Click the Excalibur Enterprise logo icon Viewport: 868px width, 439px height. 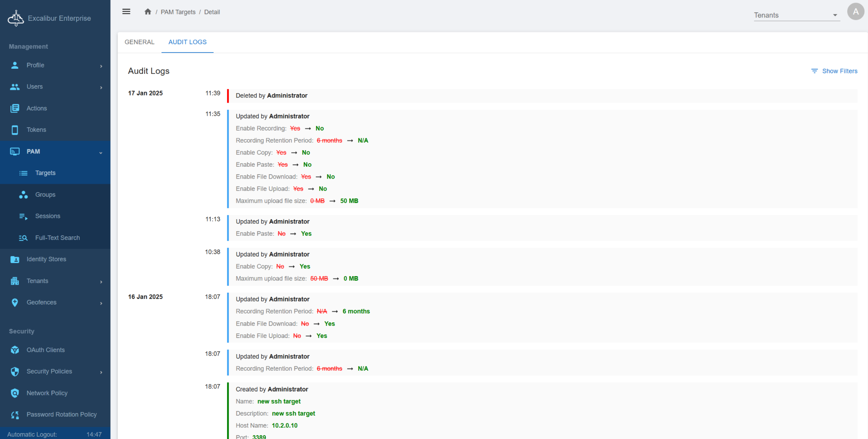pos(16,18)
